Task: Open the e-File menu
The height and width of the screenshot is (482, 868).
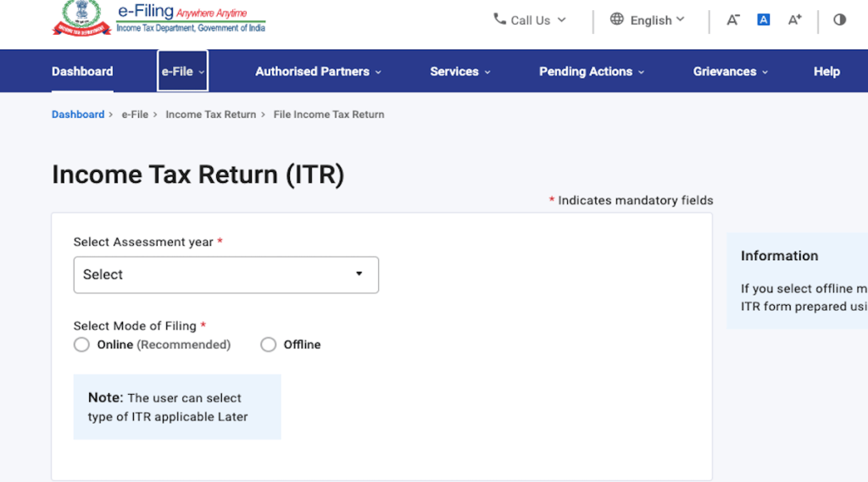Action: [x=182, y=71]
